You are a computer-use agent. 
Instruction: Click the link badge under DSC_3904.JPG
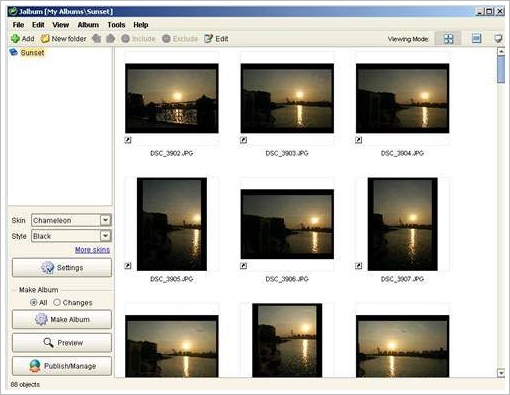359,140
